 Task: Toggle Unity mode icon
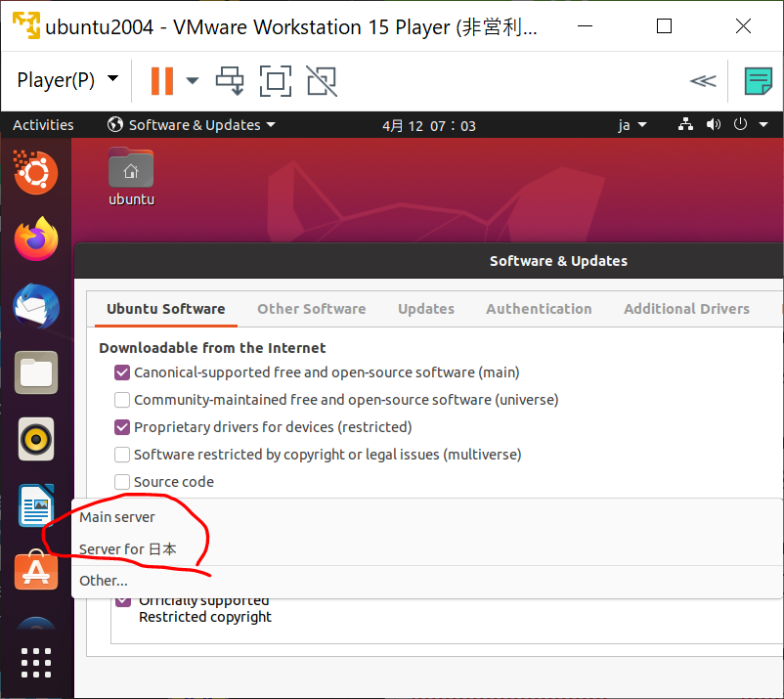click(322, 80)
